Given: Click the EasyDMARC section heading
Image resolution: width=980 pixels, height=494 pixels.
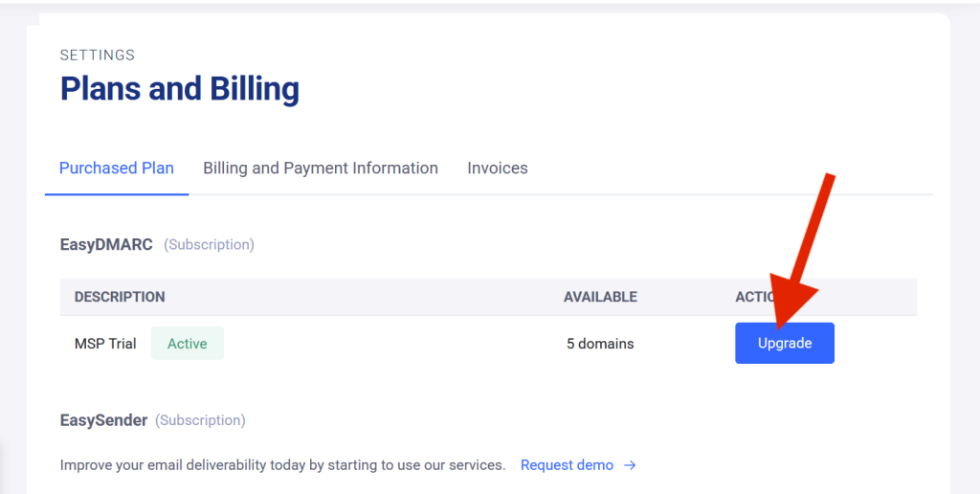Looking at the screenshot, I should [106, 245].
